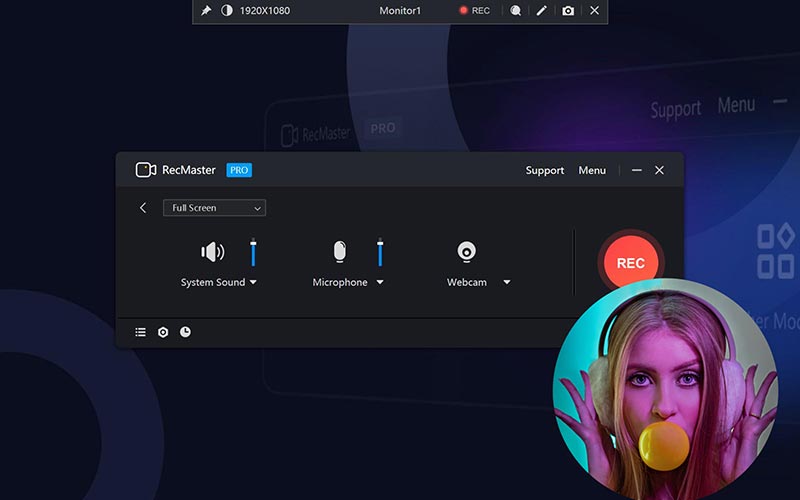Expand the Webcam dropdown arrow
This screenshot has height=500, width=800.
tap(507, 282)
